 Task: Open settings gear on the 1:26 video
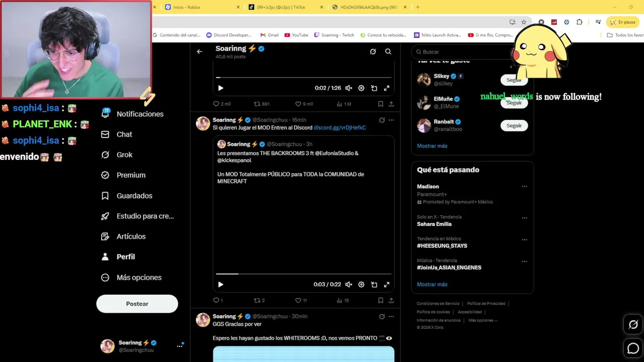[361, 88]
